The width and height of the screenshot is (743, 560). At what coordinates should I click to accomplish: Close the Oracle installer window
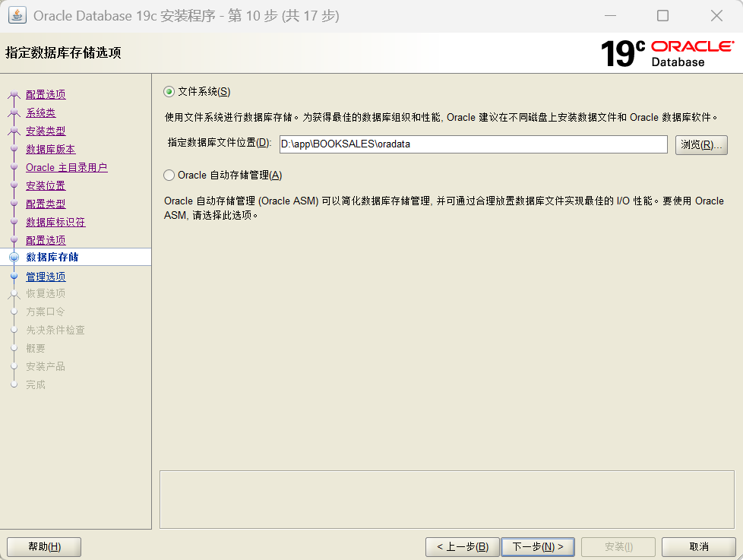(x=716, y=16)
